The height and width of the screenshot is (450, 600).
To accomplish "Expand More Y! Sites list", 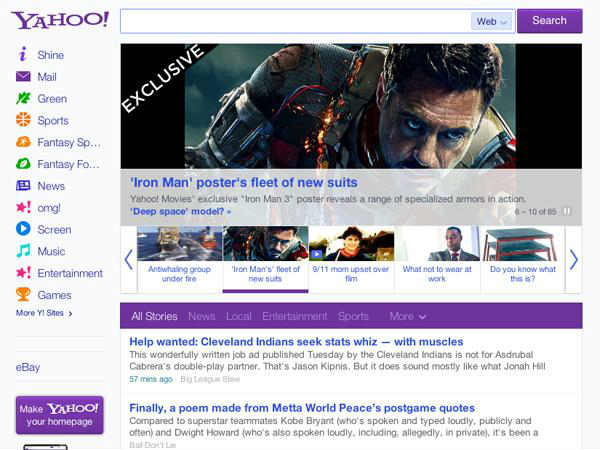I will pyautogui.click(x=44, y=313).
